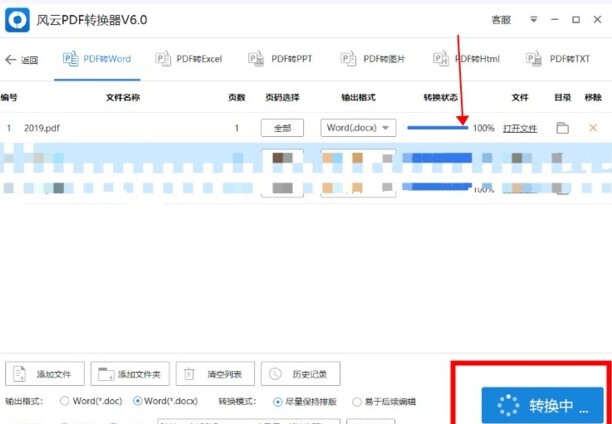Screen dimensions: 612x424
Task: Switch to the PDF转Word tab
Action: (x=97, y=59)
